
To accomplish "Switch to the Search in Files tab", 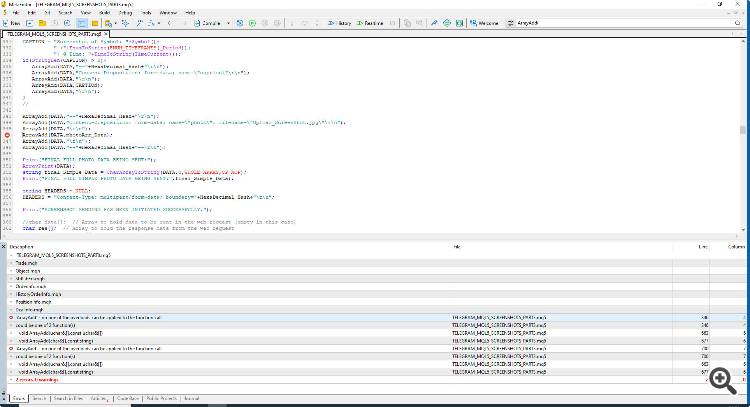I will [68, 398].
